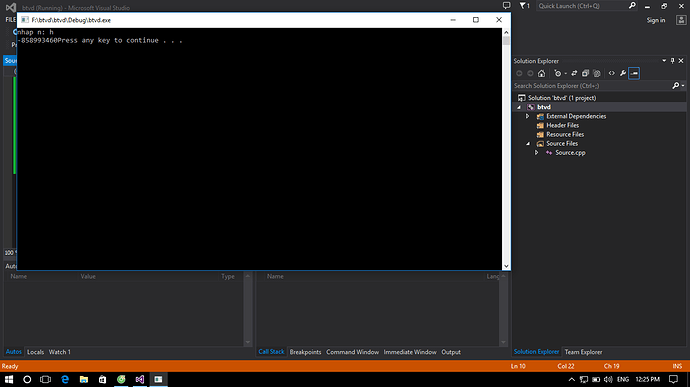
Task: Switch to the Locals tab
Action: [x=35, y=352]
